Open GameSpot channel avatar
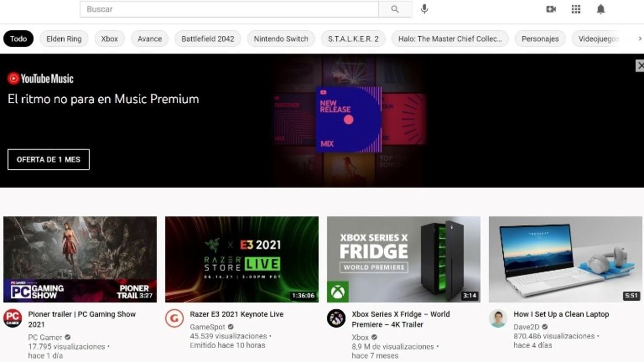This screenshot has width=644, height=362. click(x=174, y=318)
